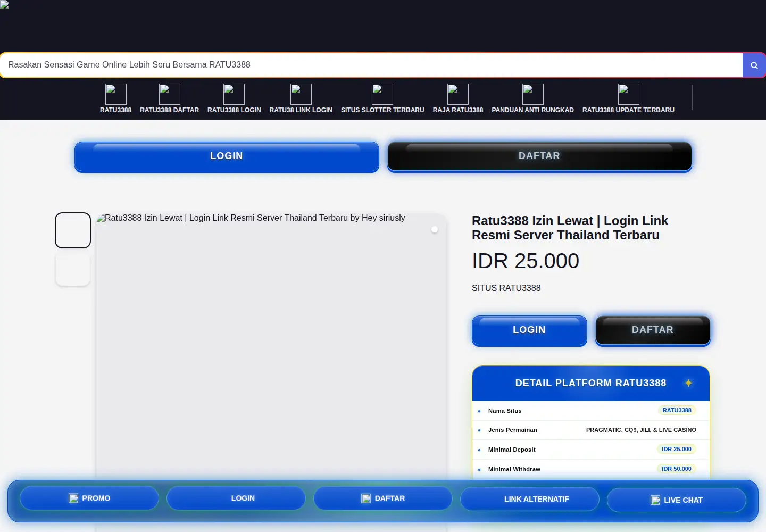
Task: Click the PROMO button in bottom bar
Action: (89, 498)
